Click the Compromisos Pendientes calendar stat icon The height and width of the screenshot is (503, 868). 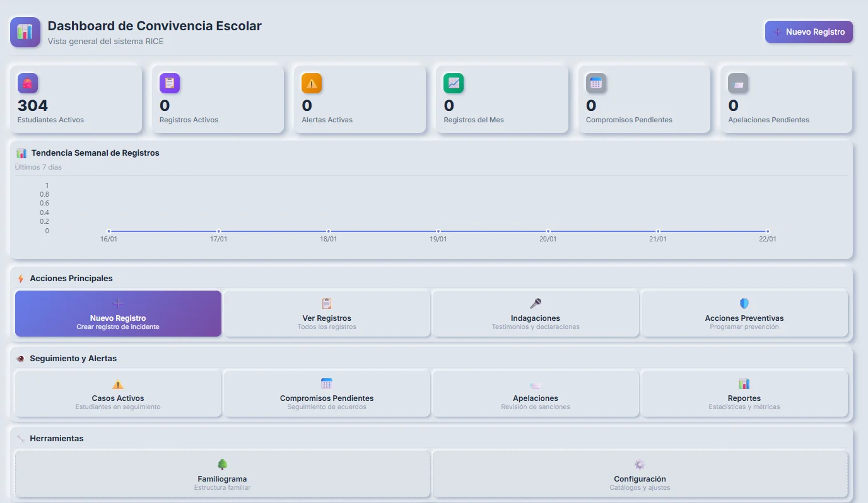pos(596,83)
